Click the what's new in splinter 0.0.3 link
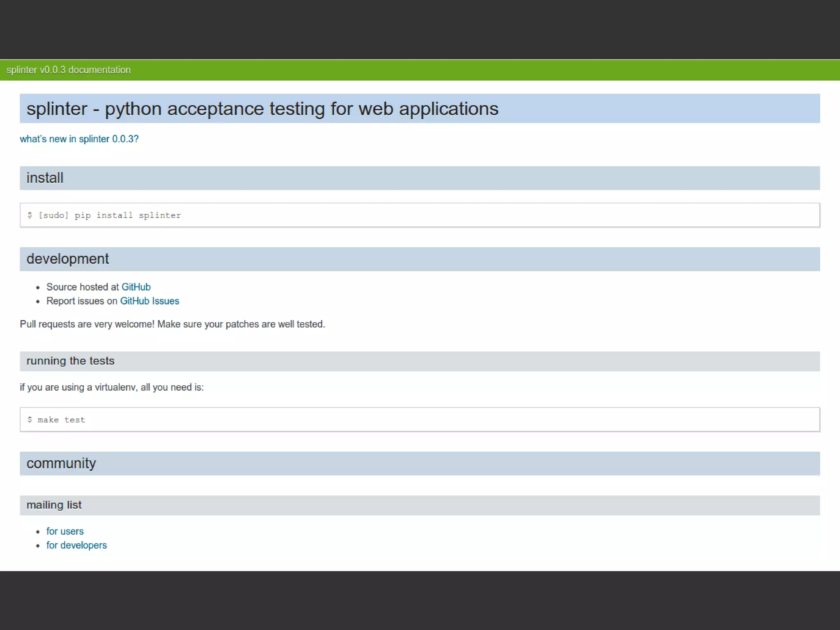The image size is (840, 630). (x=79, y=139)
